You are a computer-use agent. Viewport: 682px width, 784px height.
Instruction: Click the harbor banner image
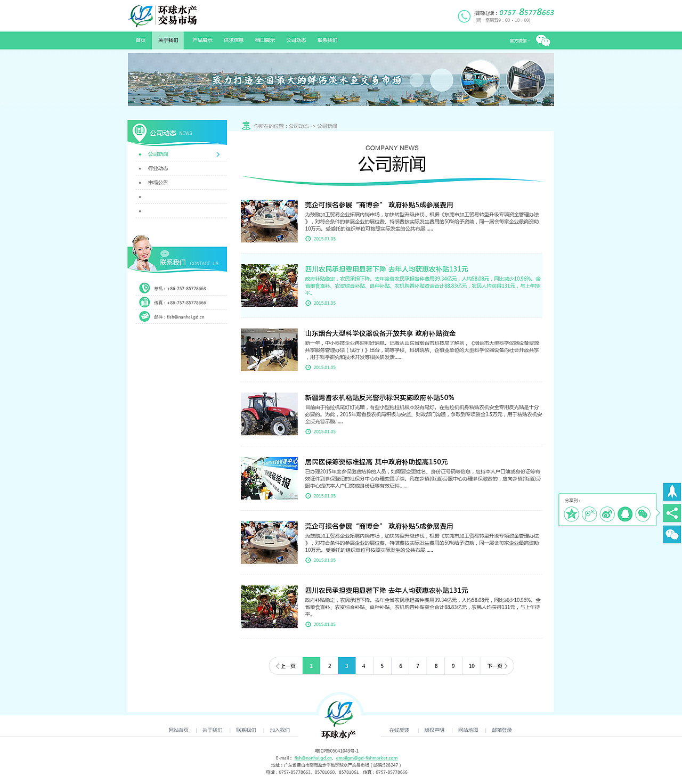pyautogui.click(x=341, y=79)
